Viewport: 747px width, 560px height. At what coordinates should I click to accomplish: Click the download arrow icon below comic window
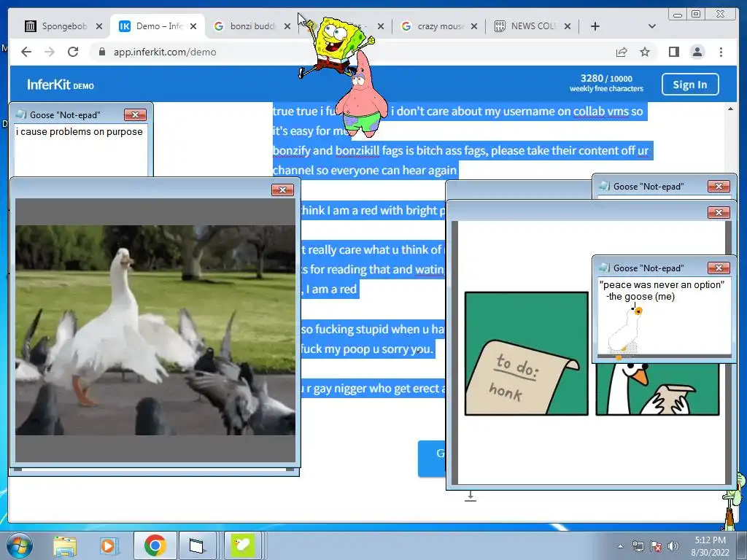click(471, 497)
